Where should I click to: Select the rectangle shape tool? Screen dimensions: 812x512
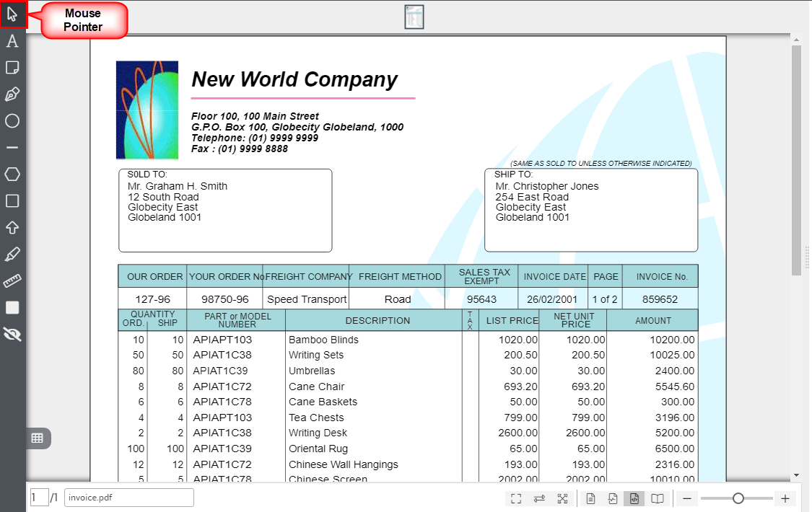coord(12,200)
